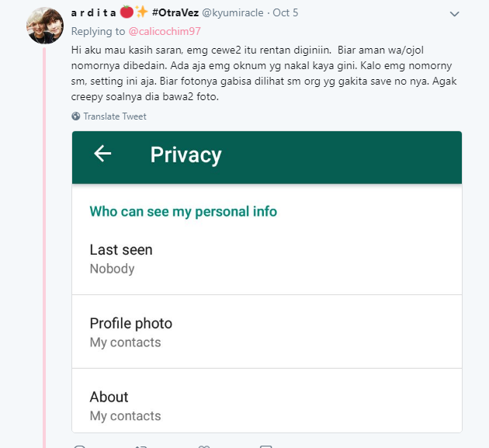
Task: Click the Oct 5 timestamp
Action: pyautogui.click(x=286, y=12)
